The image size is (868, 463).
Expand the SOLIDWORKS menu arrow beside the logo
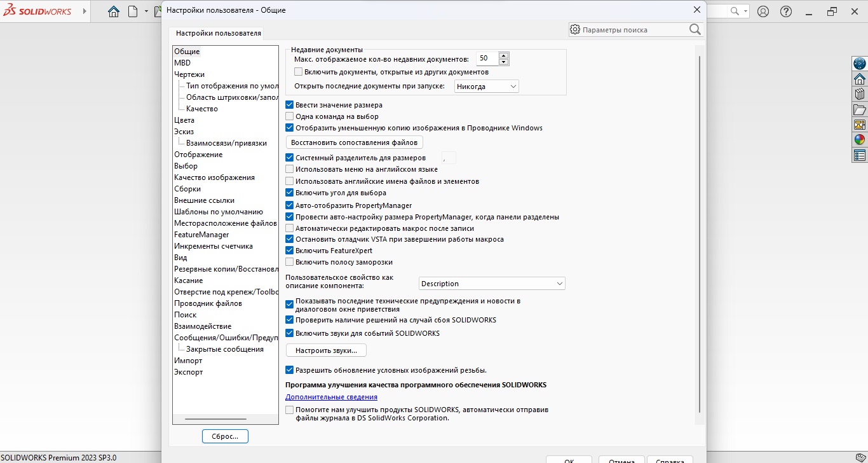tap(86, 11)
